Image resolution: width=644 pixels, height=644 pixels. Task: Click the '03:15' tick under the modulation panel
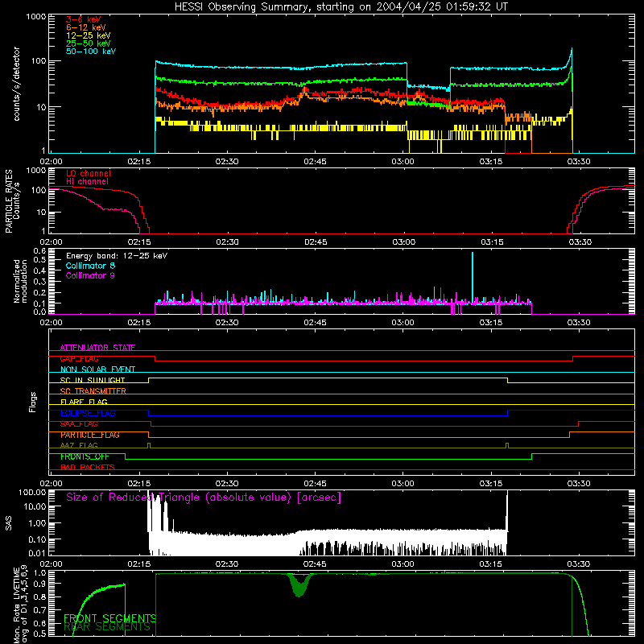pos(491,323)
